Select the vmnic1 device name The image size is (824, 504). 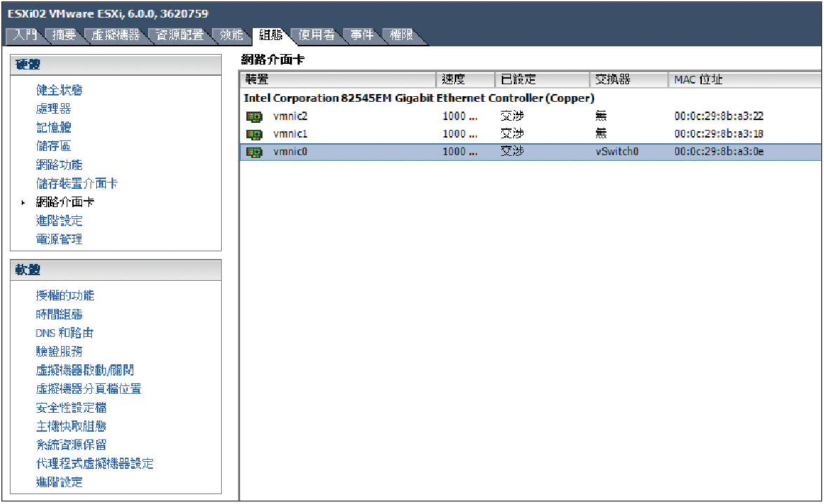click(x=290, y=134)
